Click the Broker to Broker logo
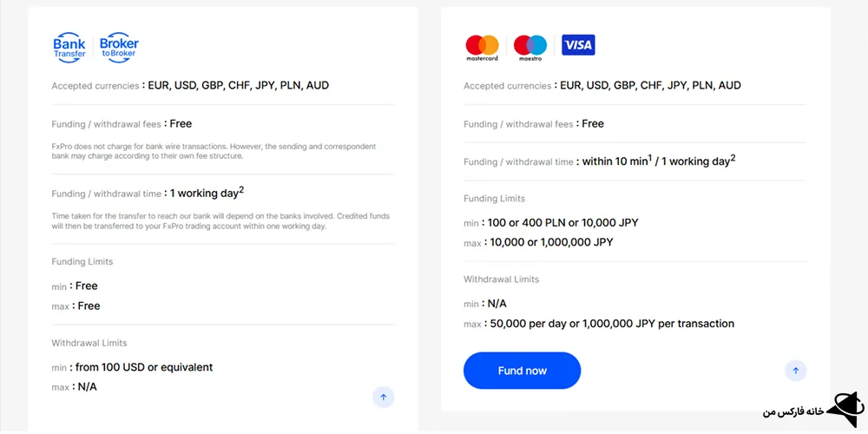The image size is (868, 434). coord(119,48)
